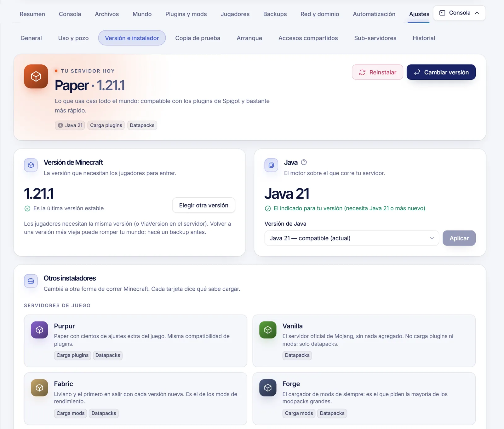Click the dark blue Forge installer icon

coord(268,388)
